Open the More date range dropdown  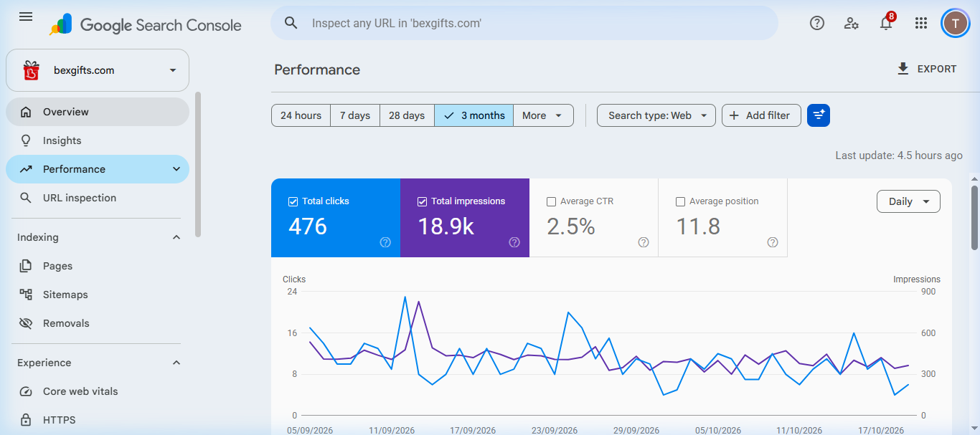coord(543,115)
